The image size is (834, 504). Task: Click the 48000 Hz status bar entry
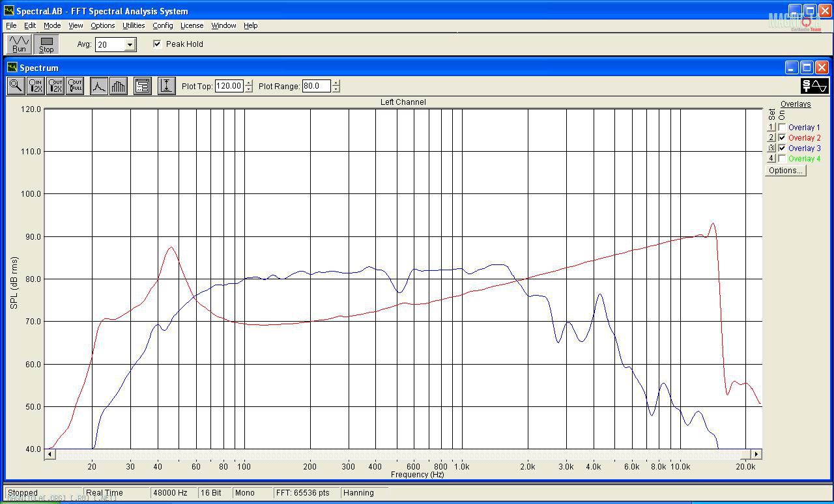pos(173,493)
